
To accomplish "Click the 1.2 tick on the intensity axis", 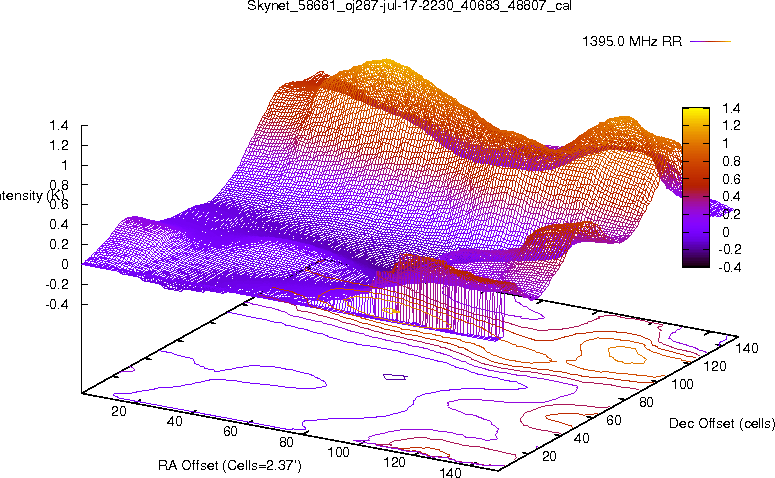I will click(x=59, y=145).
